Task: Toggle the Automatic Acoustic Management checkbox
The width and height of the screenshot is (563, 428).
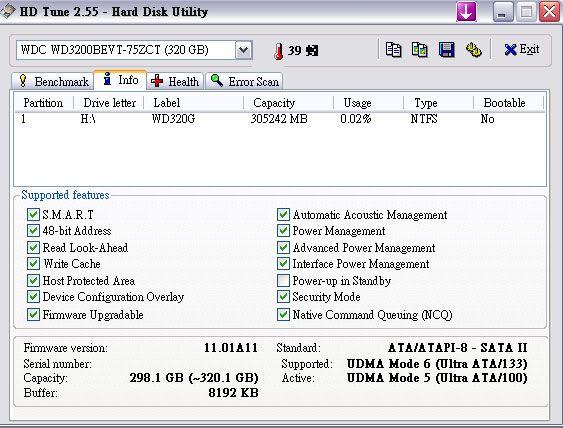Action: (x=283, y=215)
